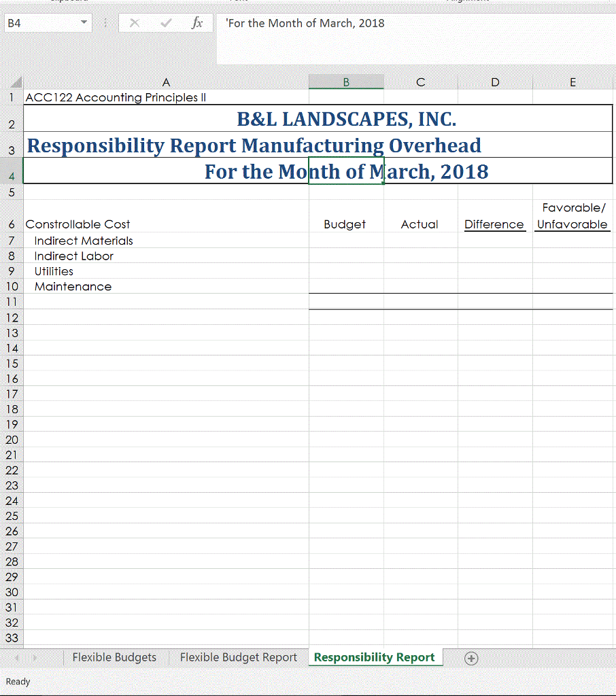Open the Name Box dropdown arrow
Screen dimensions: 616x696
pos(84,22)
